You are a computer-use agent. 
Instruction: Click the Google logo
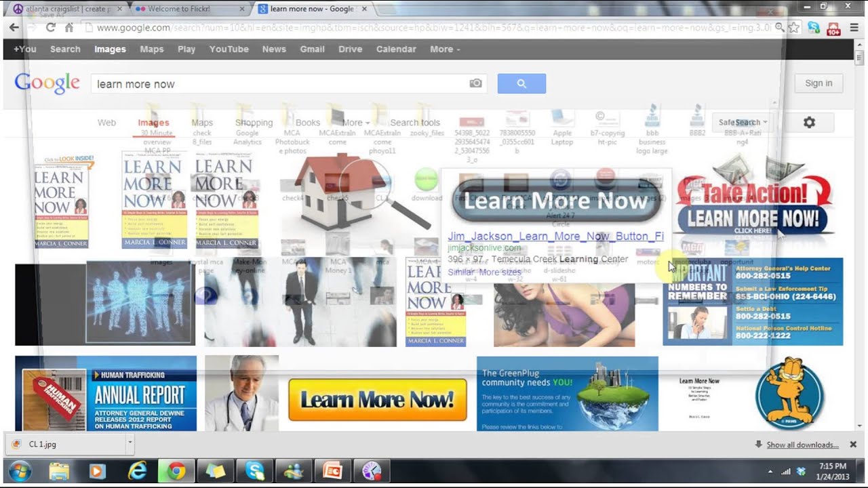point(47,83)
